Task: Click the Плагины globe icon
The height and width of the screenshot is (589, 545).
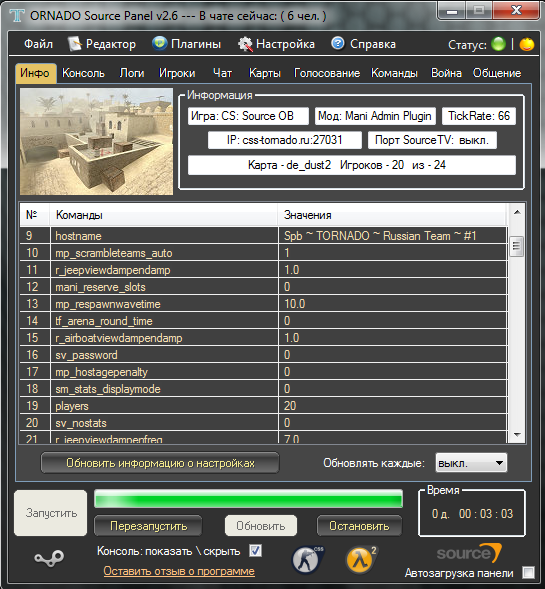Action: pos(159,43)
